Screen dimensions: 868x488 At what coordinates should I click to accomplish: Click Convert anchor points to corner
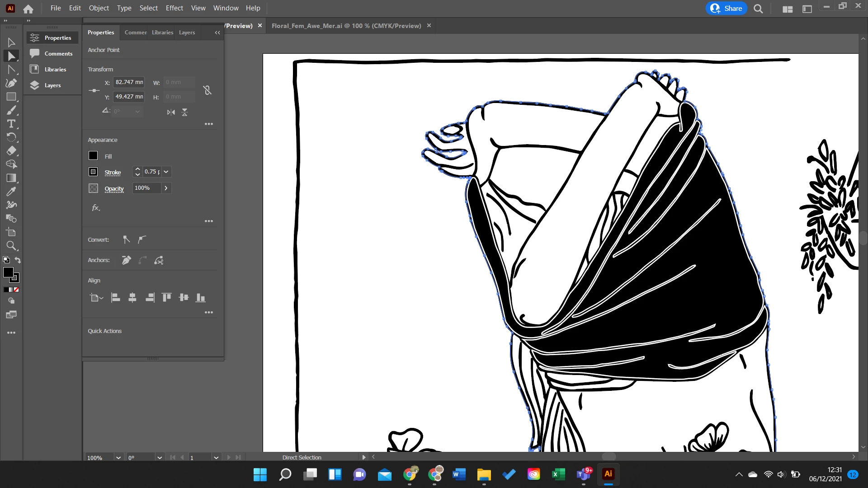pyautogui.click(x=127, y=239)
